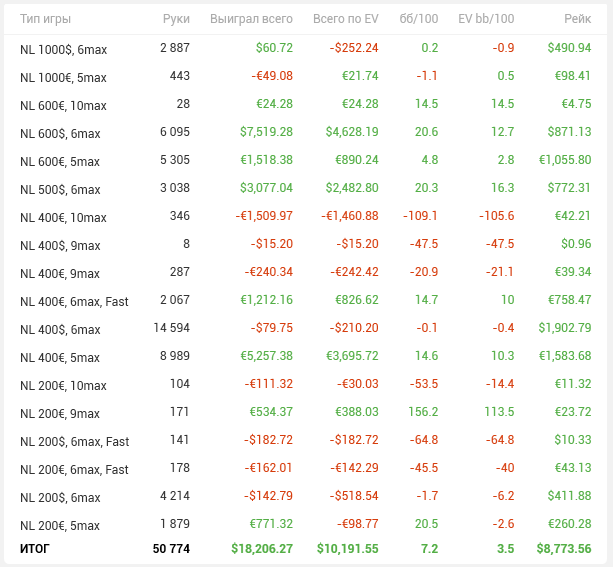The width and height of the screenshot is (613, 567).
Task: Open the NL 400€, 10max row
Action: (306, 217)
